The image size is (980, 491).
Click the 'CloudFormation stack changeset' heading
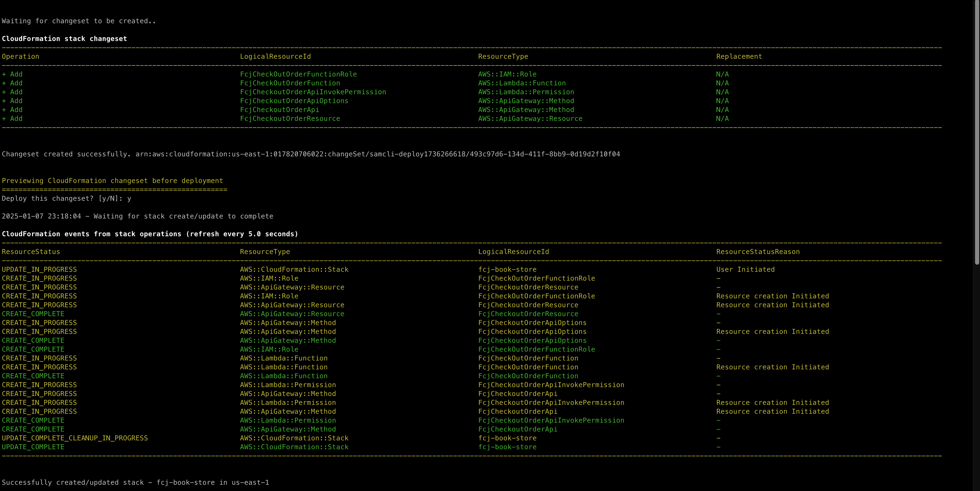tap(64, 39)
